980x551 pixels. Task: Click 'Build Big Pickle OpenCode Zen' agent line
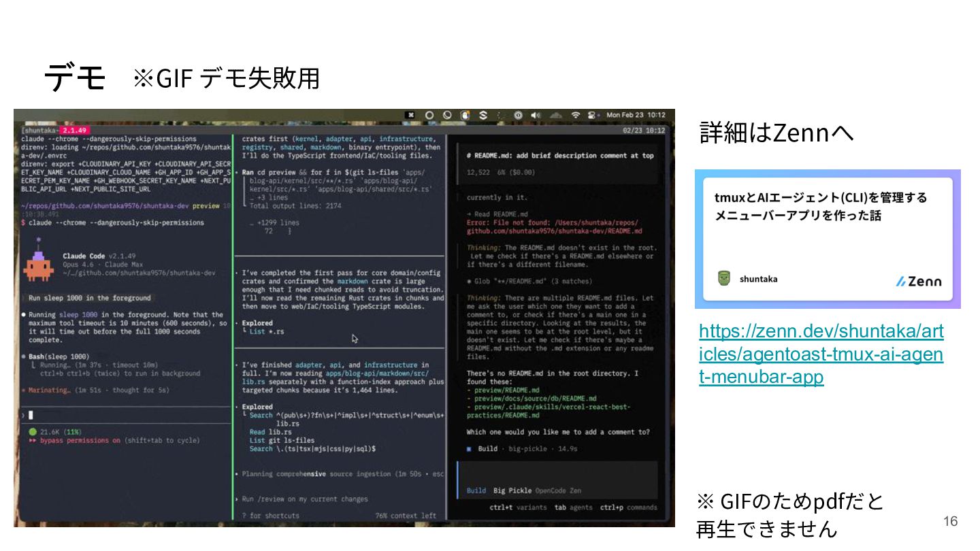point(524,490)
